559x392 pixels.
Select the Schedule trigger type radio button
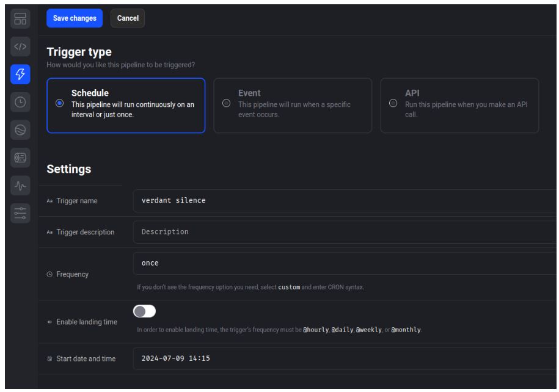(59, 104)
